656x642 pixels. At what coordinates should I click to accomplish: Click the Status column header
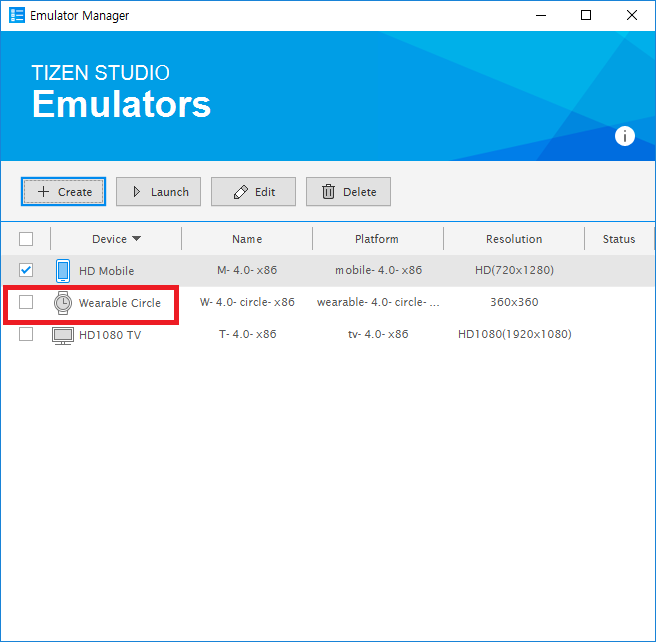(619, 239)
